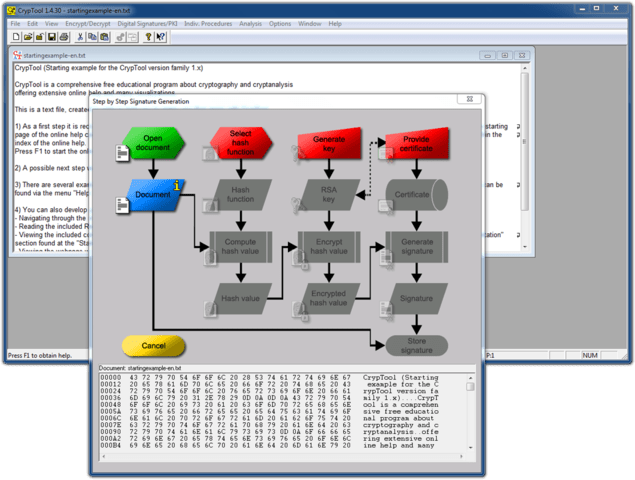Screen dimensions: 635x480
Task: Click the keys icon beside Generate key
Action: (298, 154)
